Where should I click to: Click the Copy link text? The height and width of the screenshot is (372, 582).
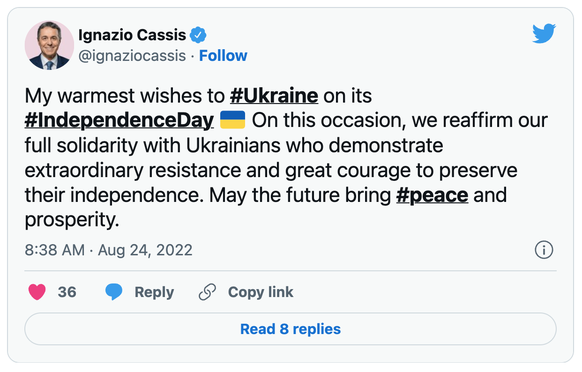[261, 292]
